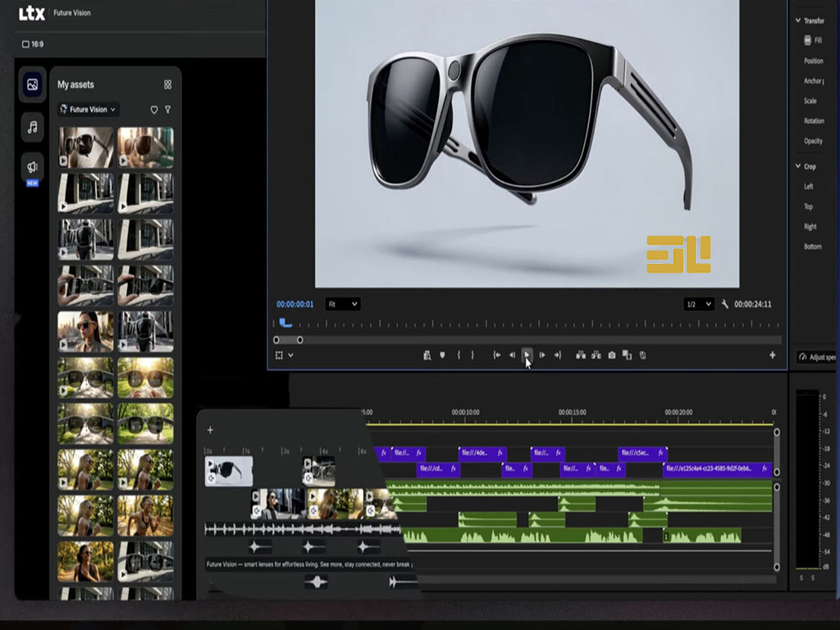Play the sequence in Program monitor
This screenshot has width=840, height=630.
[527, 354]
